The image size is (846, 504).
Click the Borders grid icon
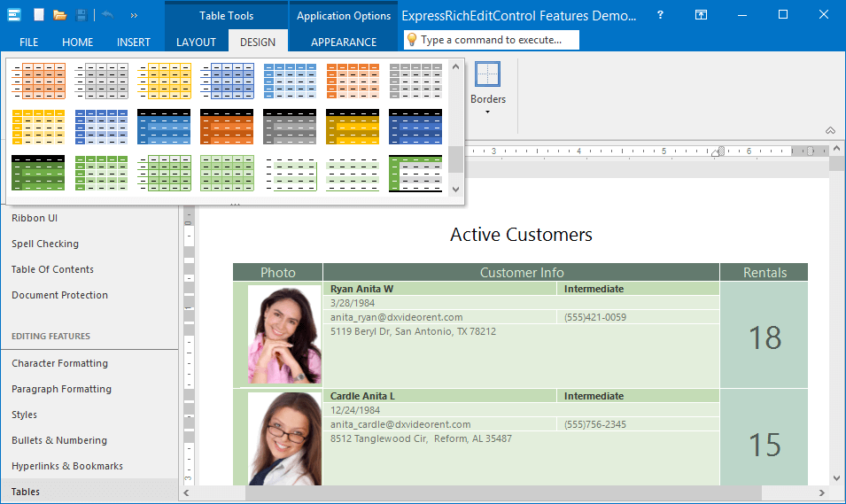click(x=487, y=74)
